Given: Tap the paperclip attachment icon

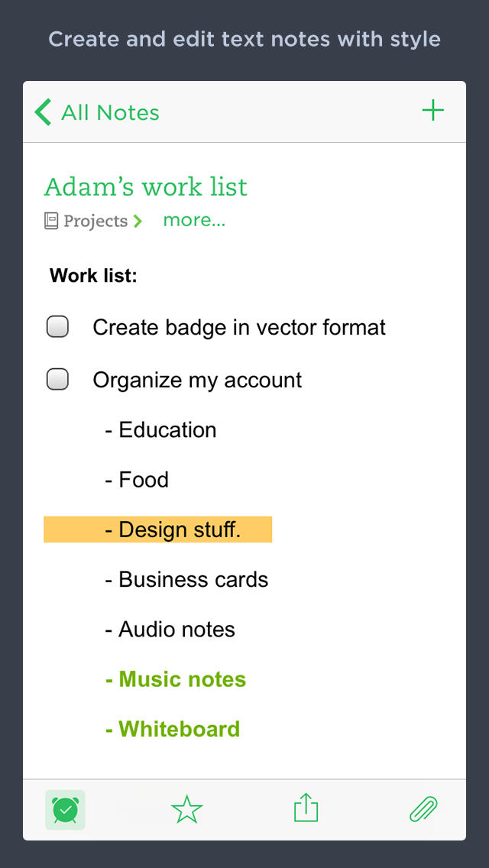Looking at the screenshot, I should click(x=423, y=808).
